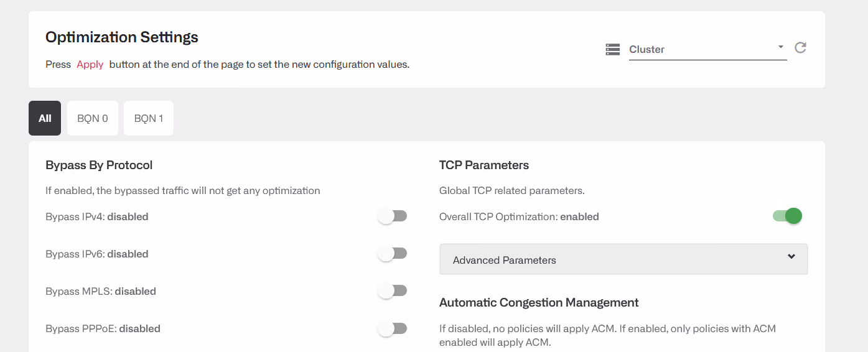The width and height of the screenshot is (868, 352).
Task: Click the Bypass By Protocol heading
Action: (x=99, y=165)
